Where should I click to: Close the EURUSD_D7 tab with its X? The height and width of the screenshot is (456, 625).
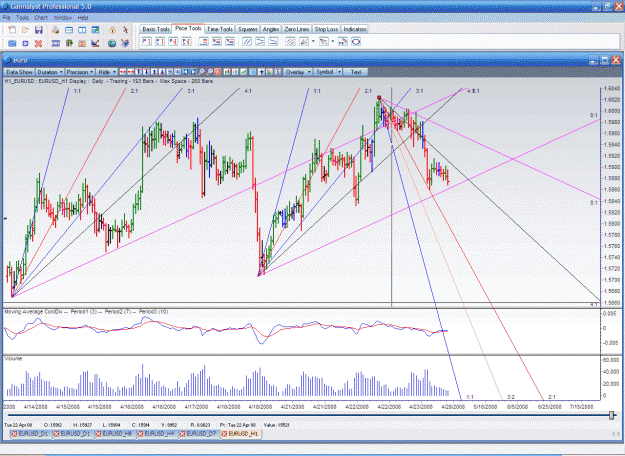click(183, 434)
